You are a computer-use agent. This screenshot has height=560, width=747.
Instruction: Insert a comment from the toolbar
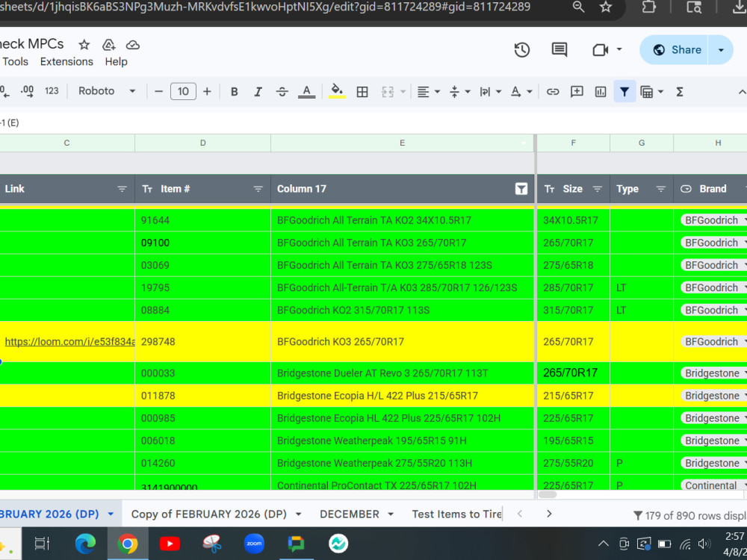tap(577, 91)
